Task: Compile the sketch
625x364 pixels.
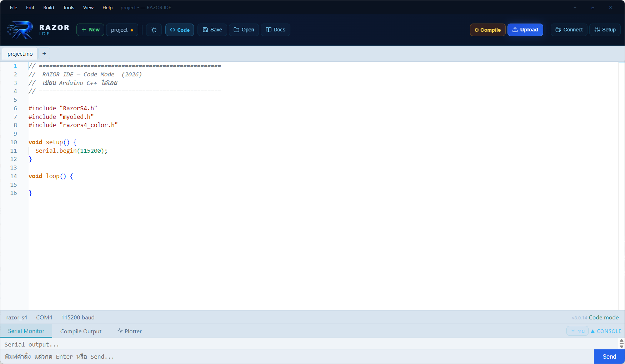Action: pos(487,30)
